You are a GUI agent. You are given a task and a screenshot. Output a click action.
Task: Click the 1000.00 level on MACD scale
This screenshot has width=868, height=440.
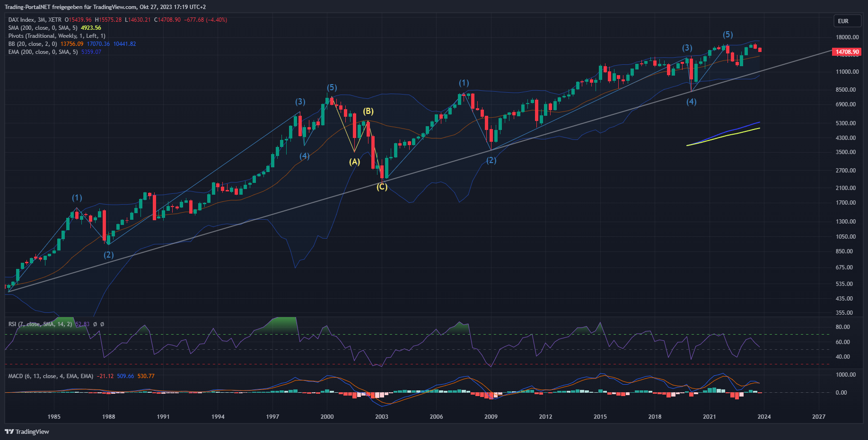pyautogui.click(x=845, y=375)
